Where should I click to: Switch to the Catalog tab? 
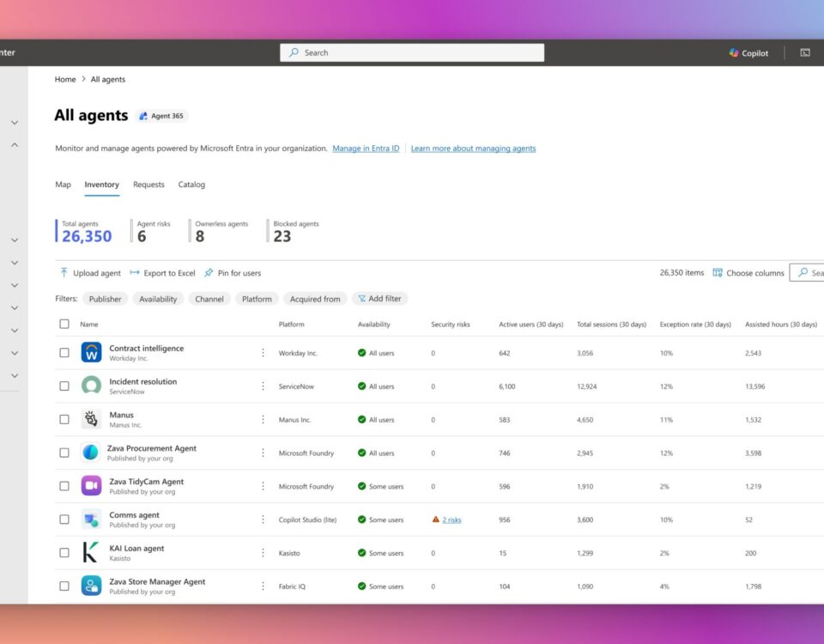click(191, 185)
